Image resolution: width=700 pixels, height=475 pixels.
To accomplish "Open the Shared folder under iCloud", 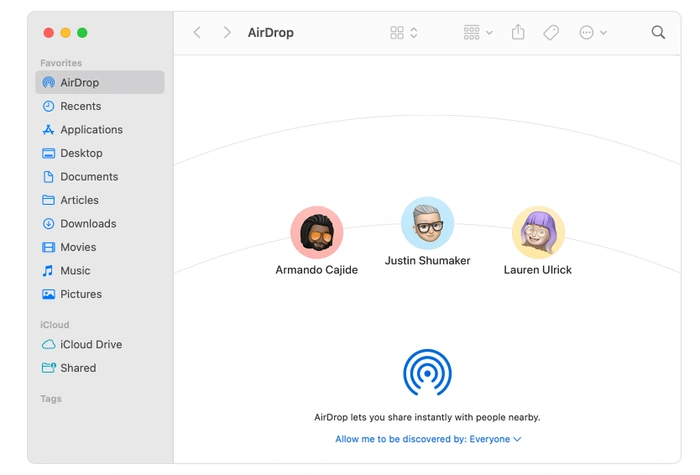I will (x=78, y=368).
